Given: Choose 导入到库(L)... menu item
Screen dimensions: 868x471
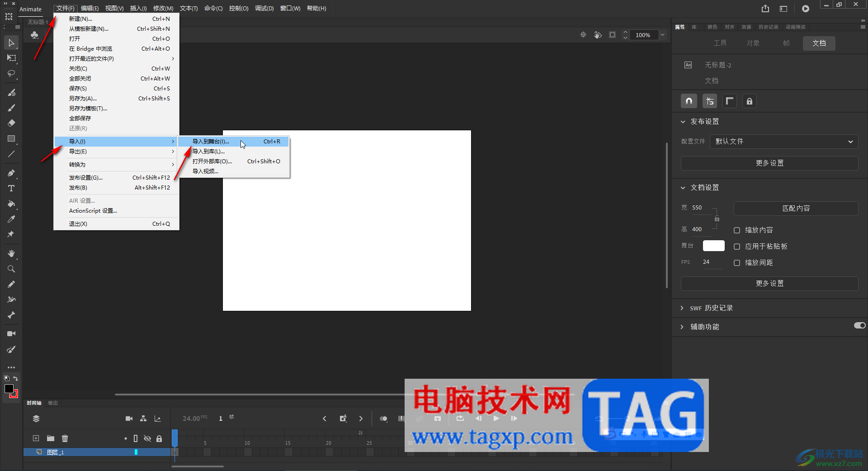Looking at the screenshot, I should [x=233, y=152].
